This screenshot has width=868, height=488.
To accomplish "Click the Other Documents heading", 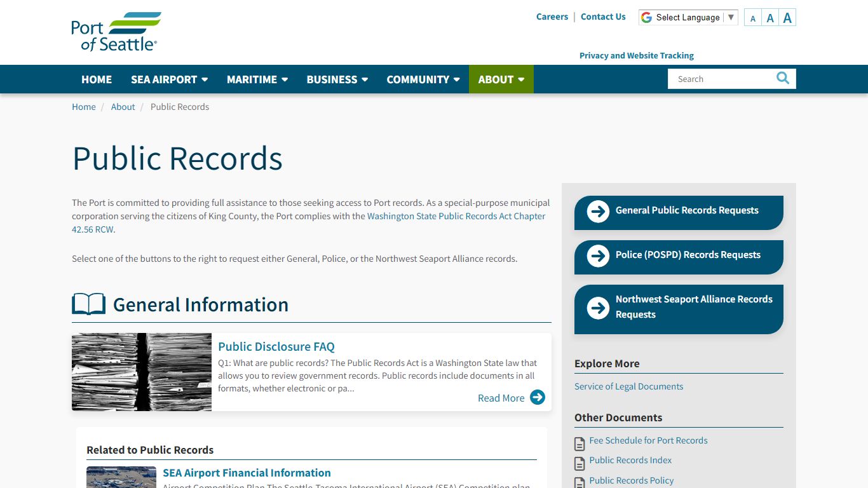I will [x=618, y=417].
